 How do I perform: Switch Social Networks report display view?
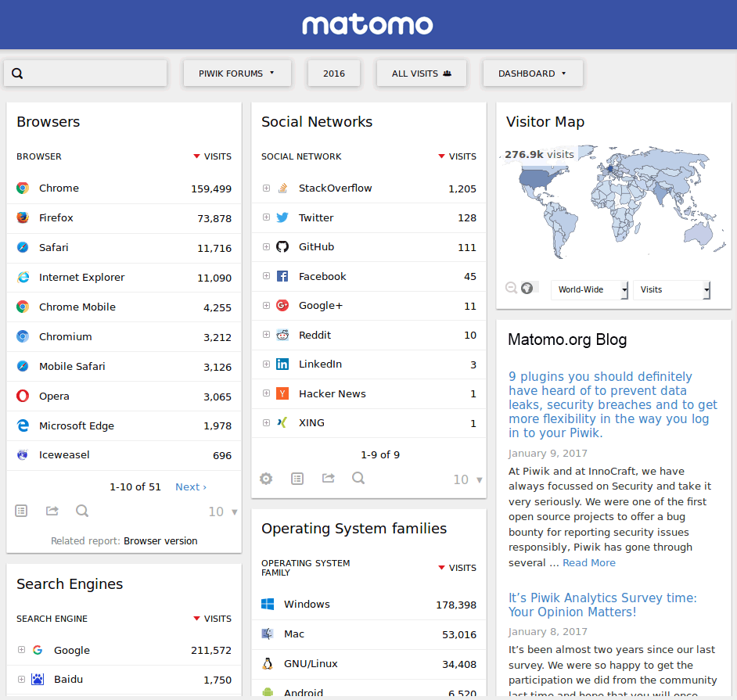(x=297, y=479)
